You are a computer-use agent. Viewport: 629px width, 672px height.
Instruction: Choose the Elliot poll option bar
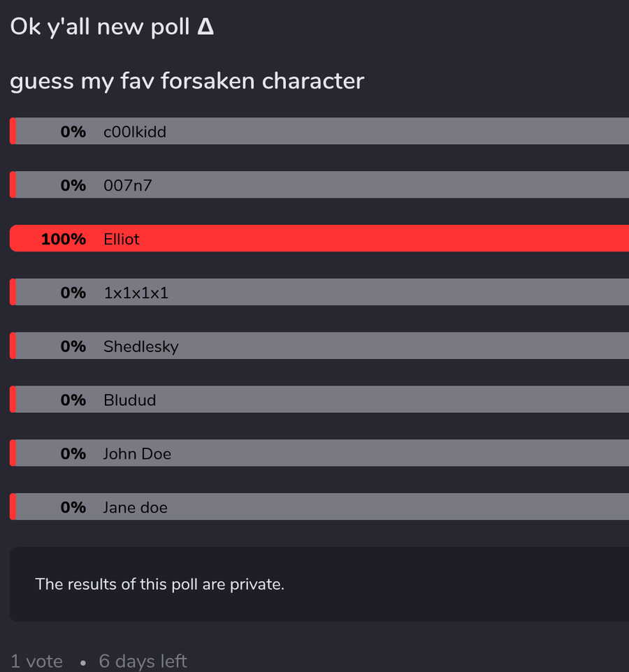[319, 238]
